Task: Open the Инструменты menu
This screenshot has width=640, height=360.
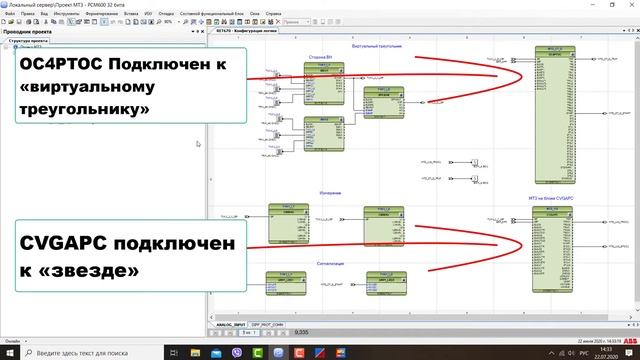Action: (67, 13)
